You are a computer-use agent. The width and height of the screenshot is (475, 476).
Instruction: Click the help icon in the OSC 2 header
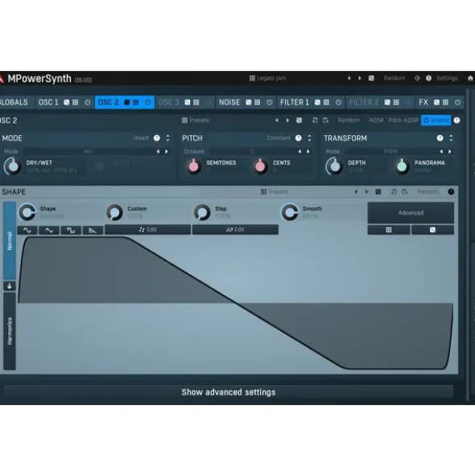[456, 120]
